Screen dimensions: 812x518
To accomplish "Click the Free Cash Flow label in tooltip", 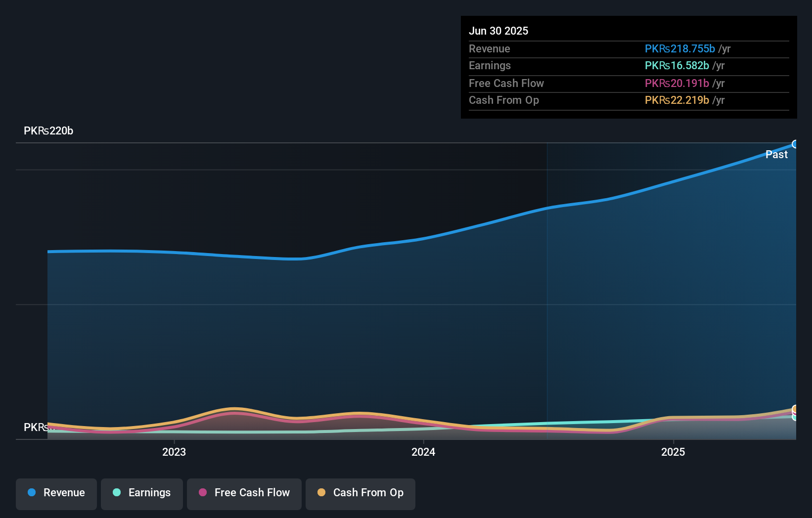I will coord(506,84).
